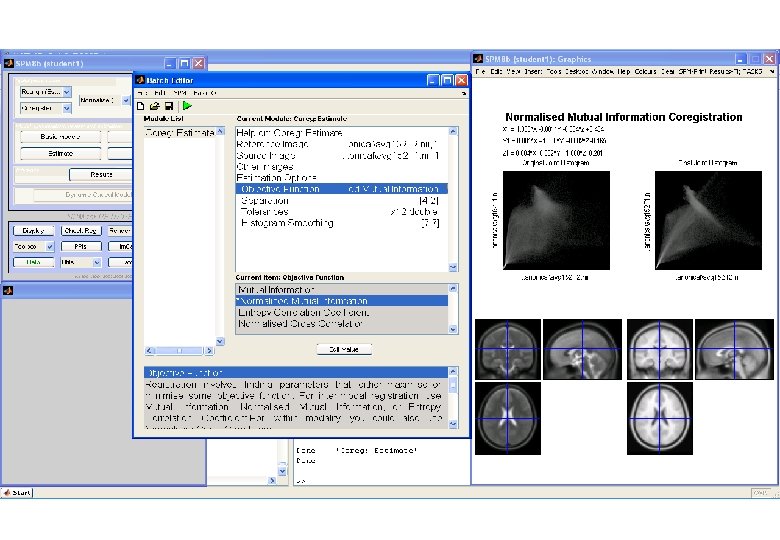
Task: Open the Normalise dropdown in SPM8b menu window
Action: (x=126, y=100)
